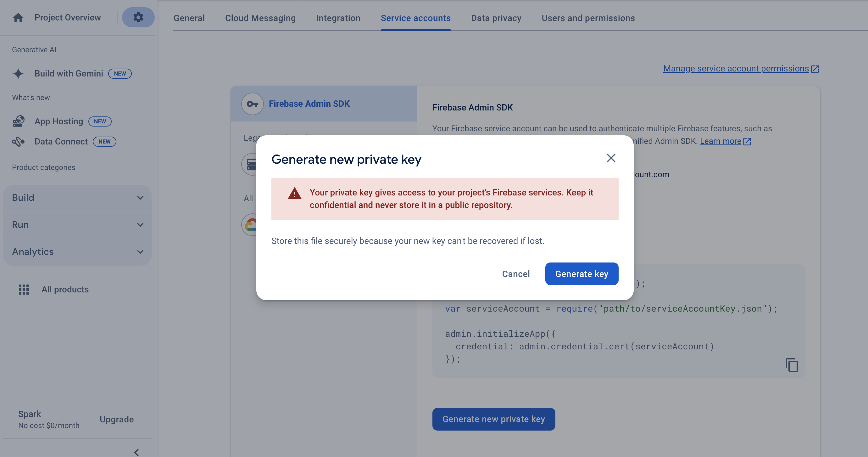868x457 pixels.
Task: Open Build with Gemini item
Action: coord(69,74)
